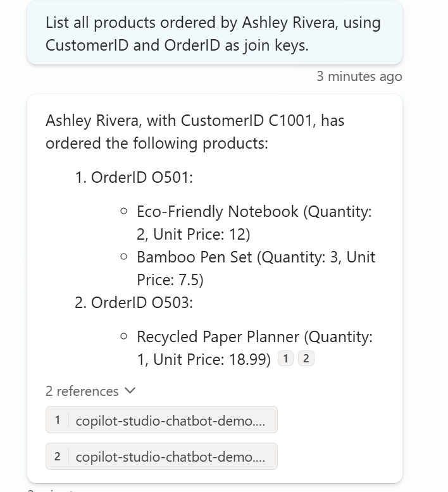Click the Eco-Friendly Notebook product text
Image resolution: width=448 pixels, height=492 pixels.
pyautogui.click(x=217, y=211)
